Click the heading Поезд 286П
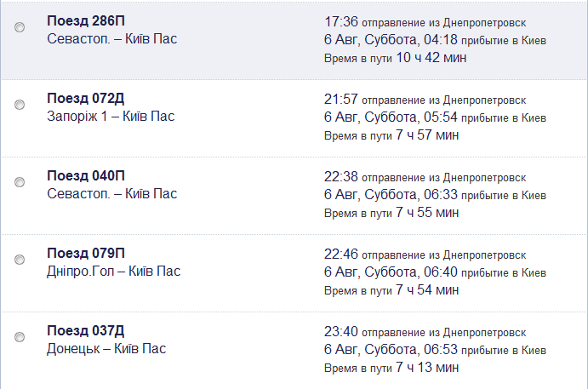The height and width of the screenshot is (389, 588). (x=86, y=21)
